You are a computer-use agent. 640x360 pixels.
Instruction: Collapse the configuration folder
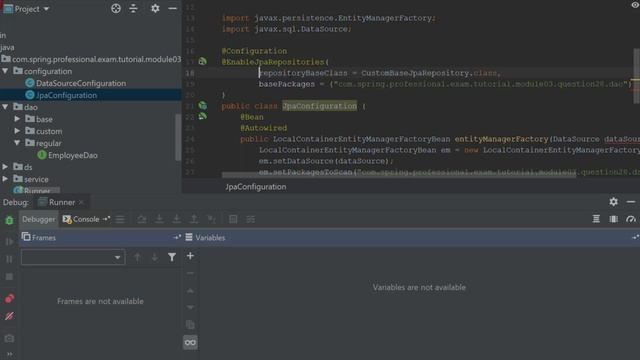(5, 71)
